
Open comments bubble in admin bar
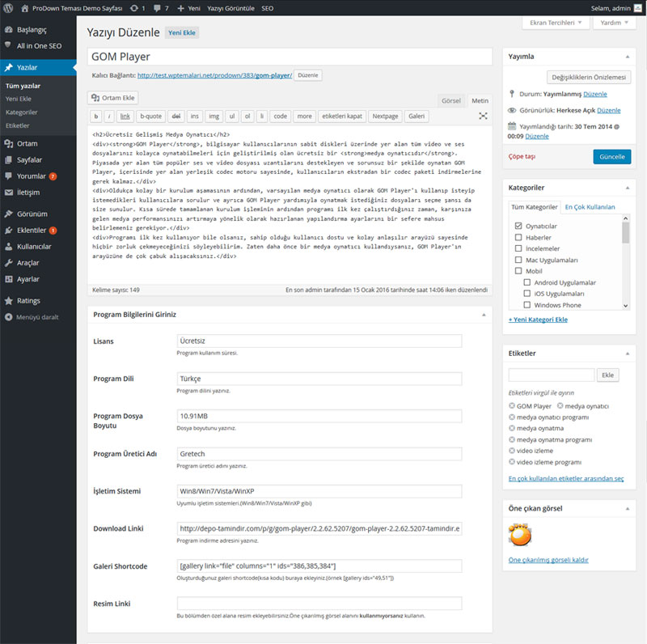coord(157,8)
